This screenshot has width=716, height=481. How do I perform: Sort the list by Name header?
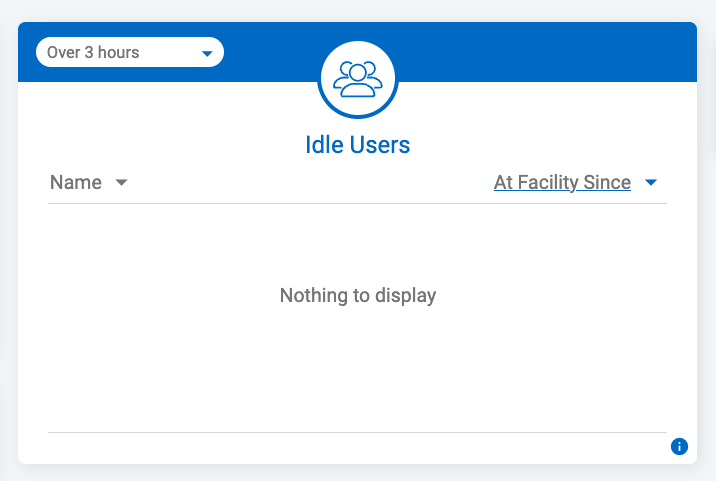tap(76, 182)
